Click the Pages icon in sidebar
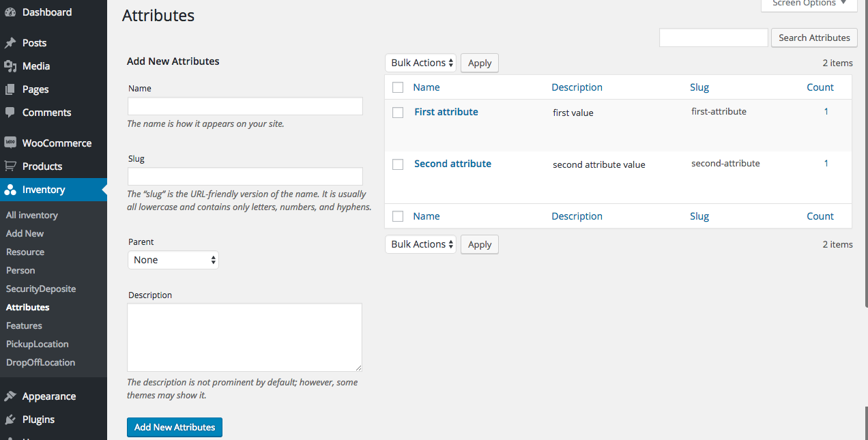 [x=10, y=89]
